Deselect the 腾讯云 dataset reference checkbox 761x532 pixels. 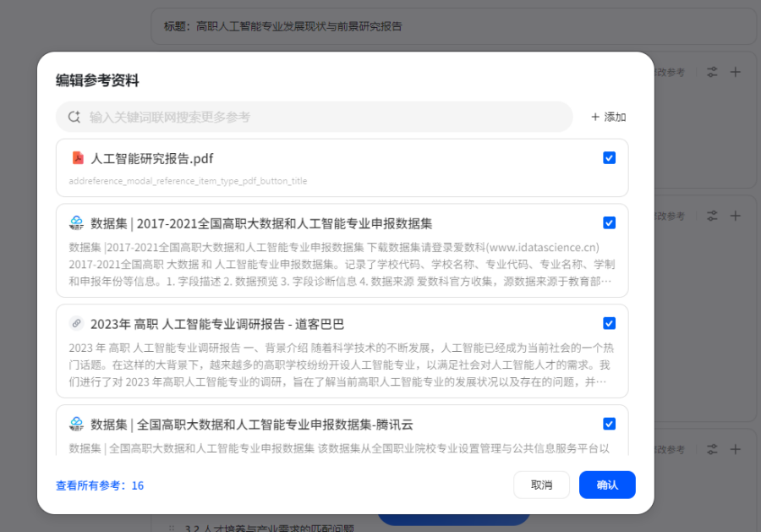[x=609, y=424]
